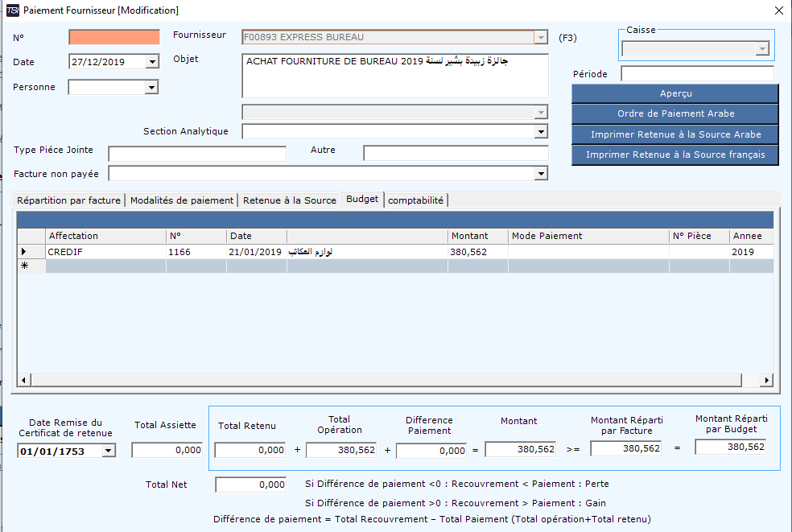Switch to Répartition par facture tab
This screenshot has width=792, height=532.
pyautogui.click(x=68, y=200)
